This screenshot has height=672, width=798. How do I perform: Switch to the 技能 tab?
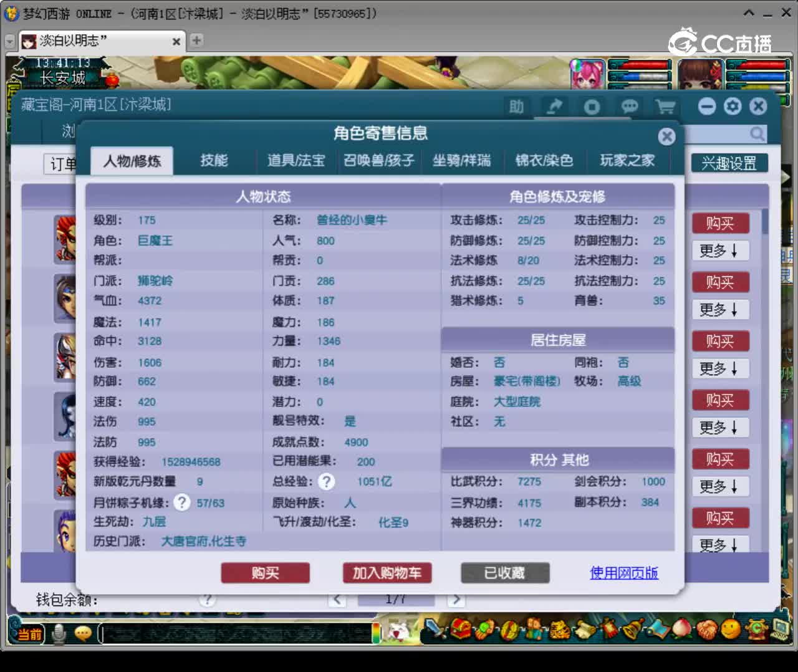pyautogui.click(x=214, y=160)
